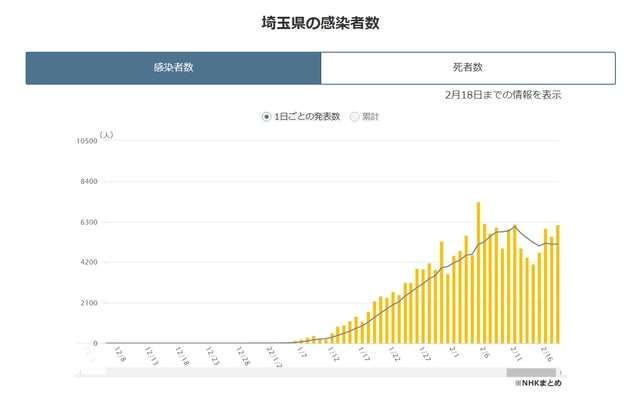
Task: Click the 2月18日までの情報を表示 text
Action: (x=503, y=95)
